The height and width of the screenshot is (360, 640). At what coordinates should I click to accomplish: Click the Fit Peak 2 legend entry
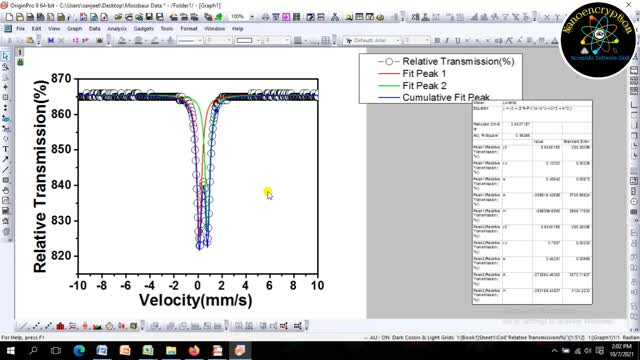pos(424,86)
